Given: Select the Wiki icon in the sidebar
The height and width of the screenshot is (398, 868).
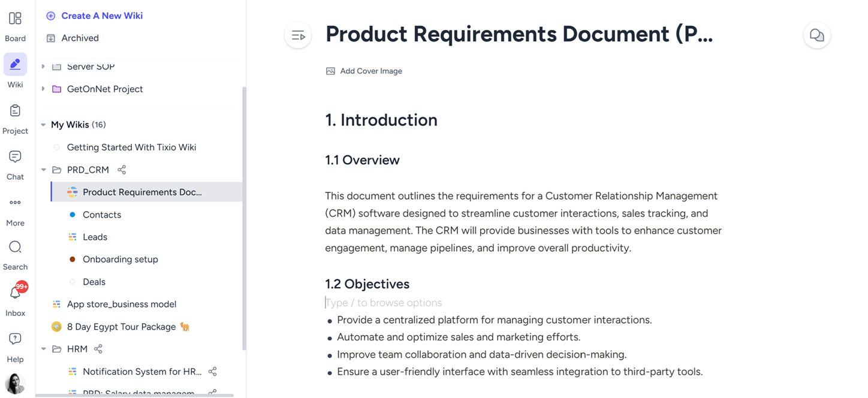Looking at the screenshot, I should [15, 64].
